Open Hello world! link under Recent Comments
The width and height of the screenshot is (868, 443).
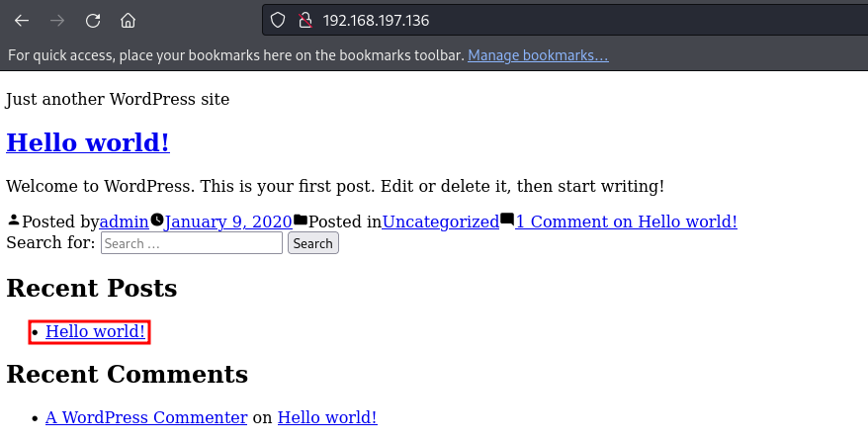[327, 417]
